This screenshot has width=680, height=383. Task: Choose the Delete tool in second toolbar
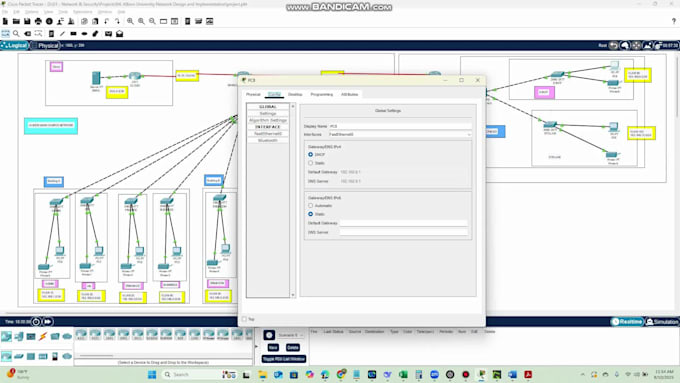27,33
